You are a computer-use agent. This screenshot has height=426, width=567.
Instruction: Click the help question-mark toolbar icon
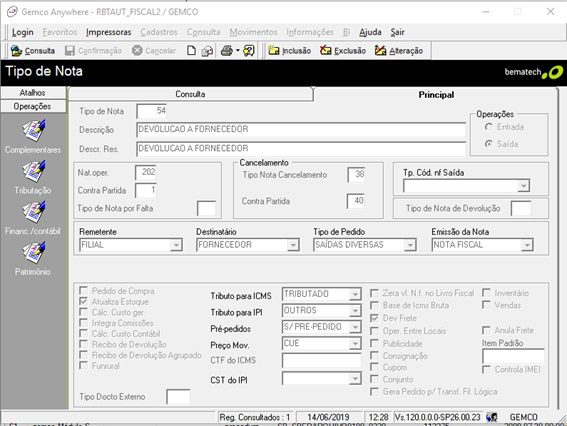[x=249, y=51]
